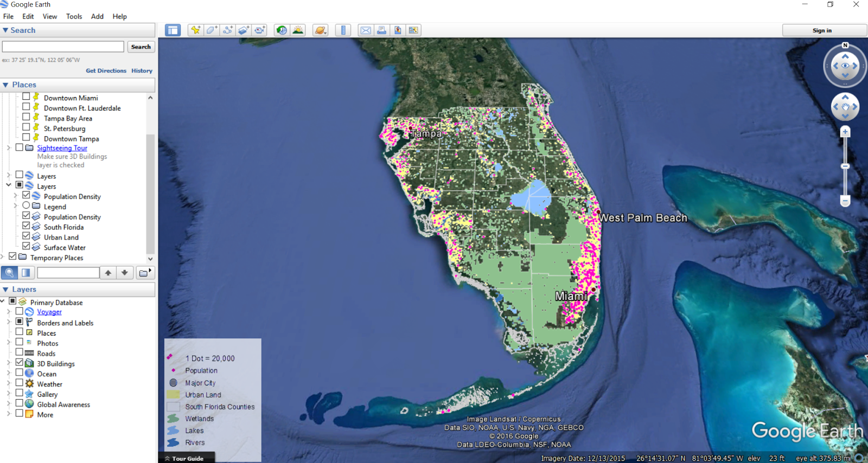Show historical imagery clock icon
The width and height of the screenshot is (868, 463).
[x=282, y=30]
